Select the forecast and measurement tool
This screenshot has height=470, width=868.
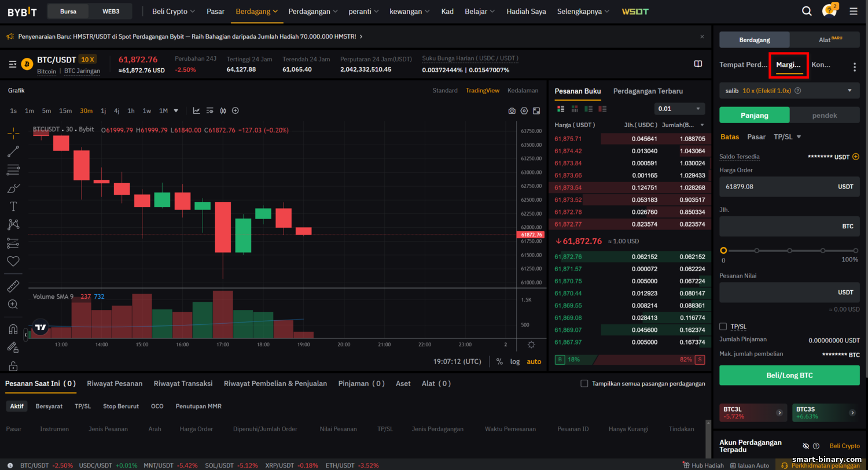[x=13, y=243]
